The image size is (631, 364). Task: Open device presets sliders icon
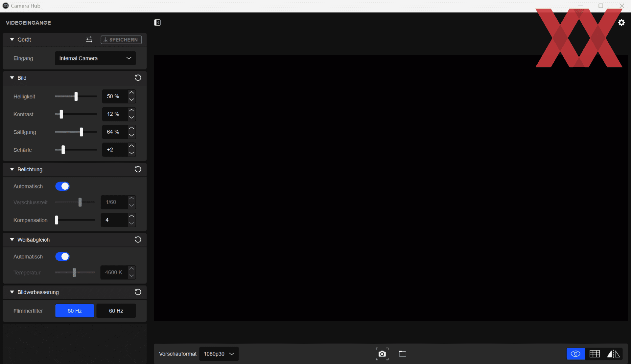point(89,39)
